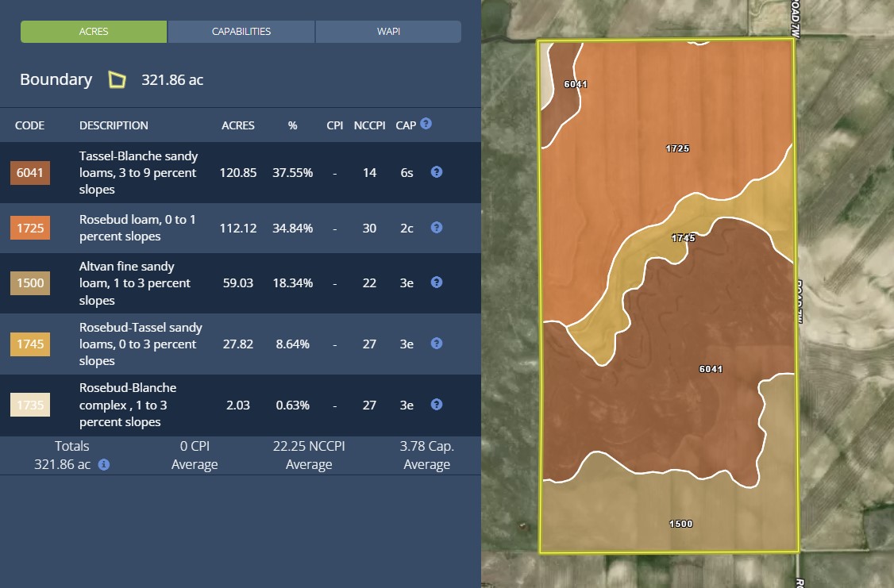Click info icon next to totals acreage
Screen dimensions: 894x588
tap(104, 465)
